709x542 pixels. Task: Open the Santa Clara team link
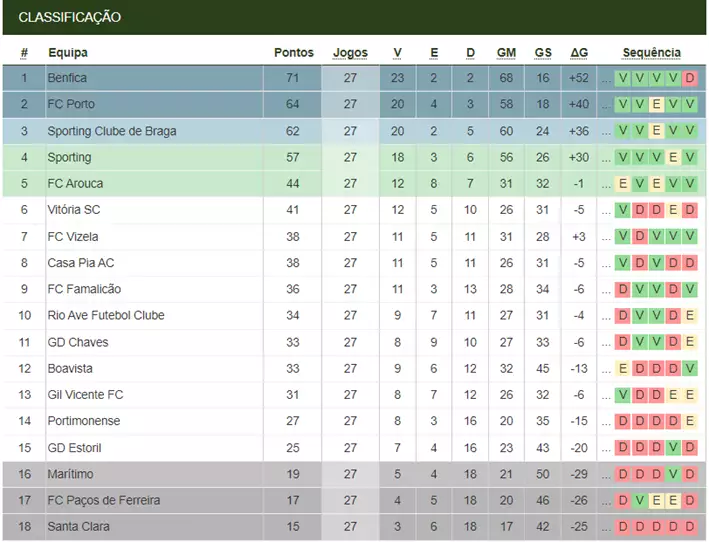[x=78, y=527]
